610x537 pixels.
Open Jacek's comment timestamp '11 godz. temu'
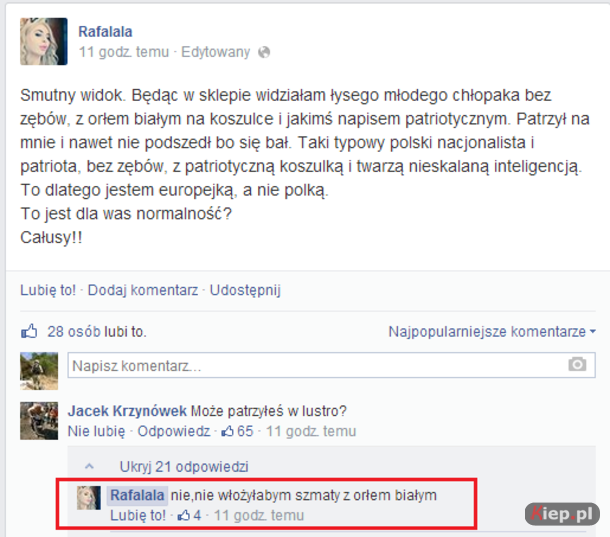311,431
